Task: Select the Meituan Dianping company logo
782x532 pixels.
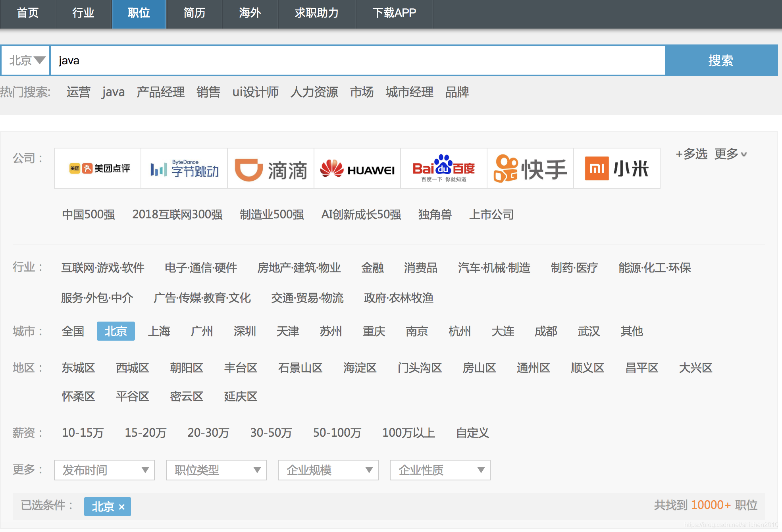Action: coord(98,168)
